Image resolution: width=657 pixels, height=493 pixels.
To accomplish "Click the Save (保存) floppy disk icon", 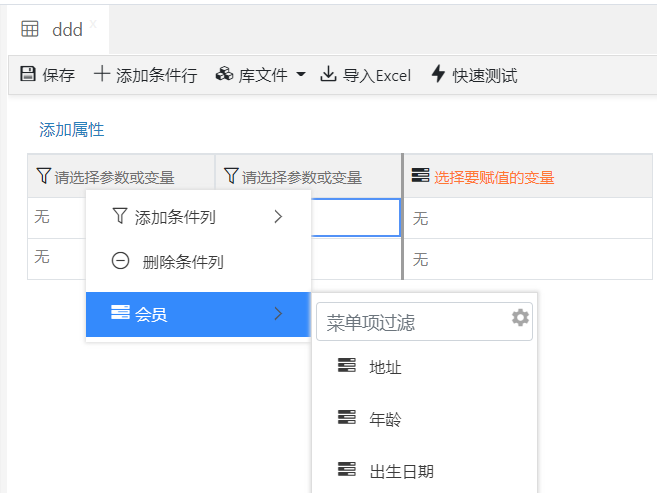I will pyautogui.click(x=28, y=75).
